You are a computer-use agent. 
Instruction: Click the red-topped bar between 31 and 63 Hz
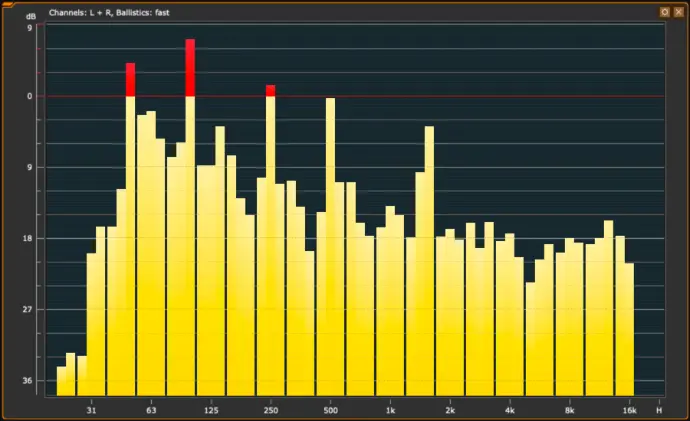pos(130,80)
